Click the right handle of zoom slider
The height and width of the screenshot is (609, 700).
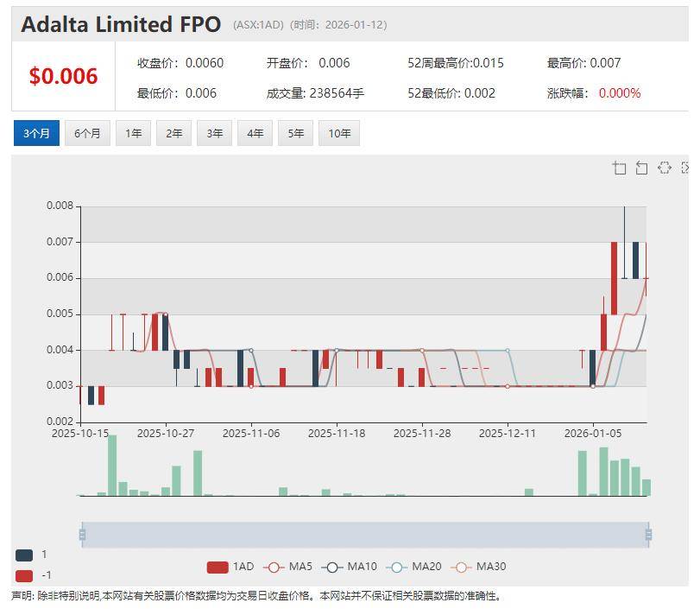pyautogui.click(x=648, y=535)
